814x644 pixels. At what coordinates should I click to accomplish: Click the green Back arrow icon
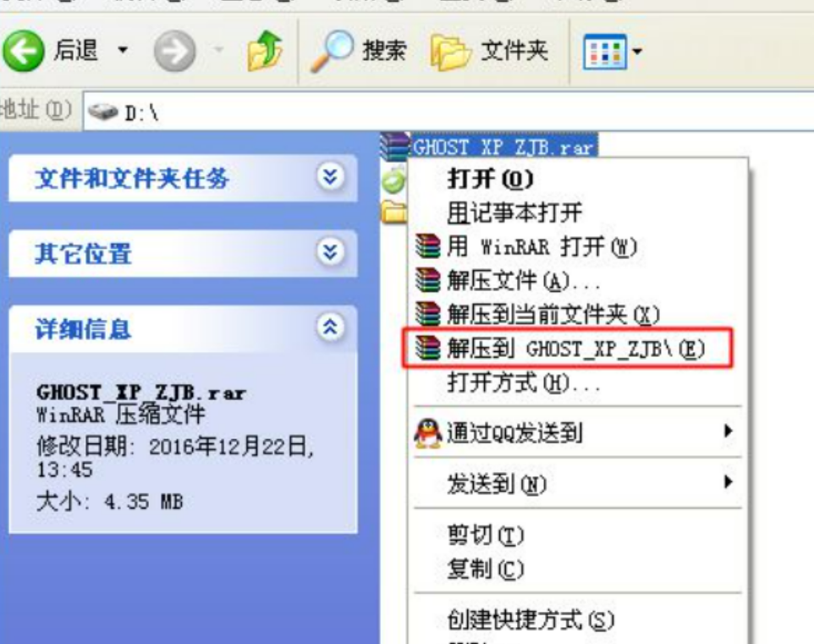click(x=24, y=51)
